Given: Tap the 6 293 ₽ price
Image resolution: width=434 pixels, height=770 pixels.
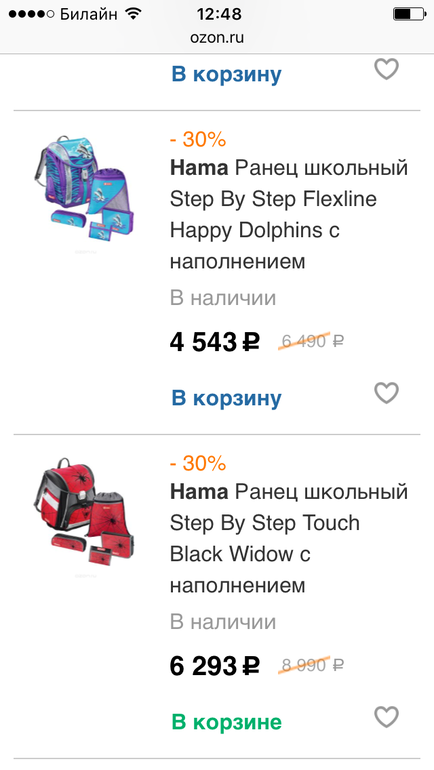Looking at the screenshot, I should 215,666.
